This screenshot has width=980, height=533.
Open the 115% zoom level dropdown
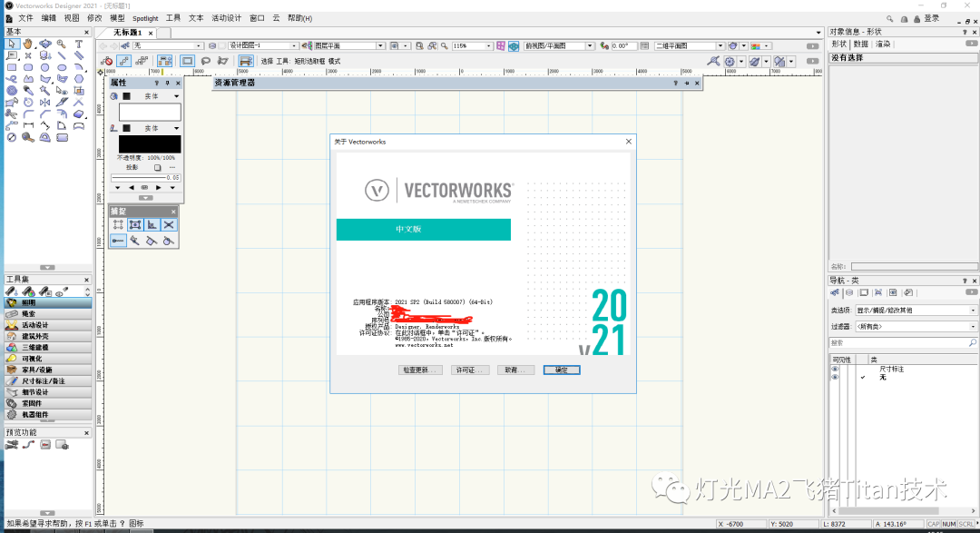tap(471, 45)
